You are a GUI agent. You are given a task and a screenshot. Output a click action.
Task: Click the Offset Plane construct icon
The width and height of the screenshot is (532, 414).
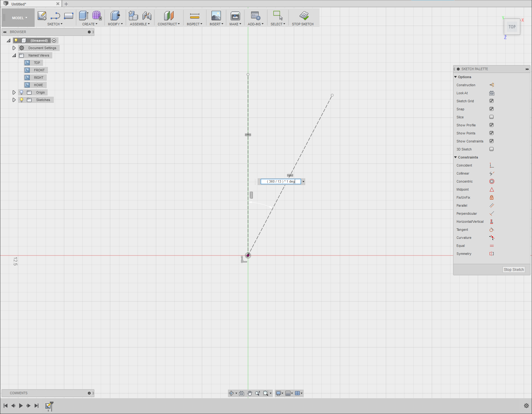[x=169, y=15]
